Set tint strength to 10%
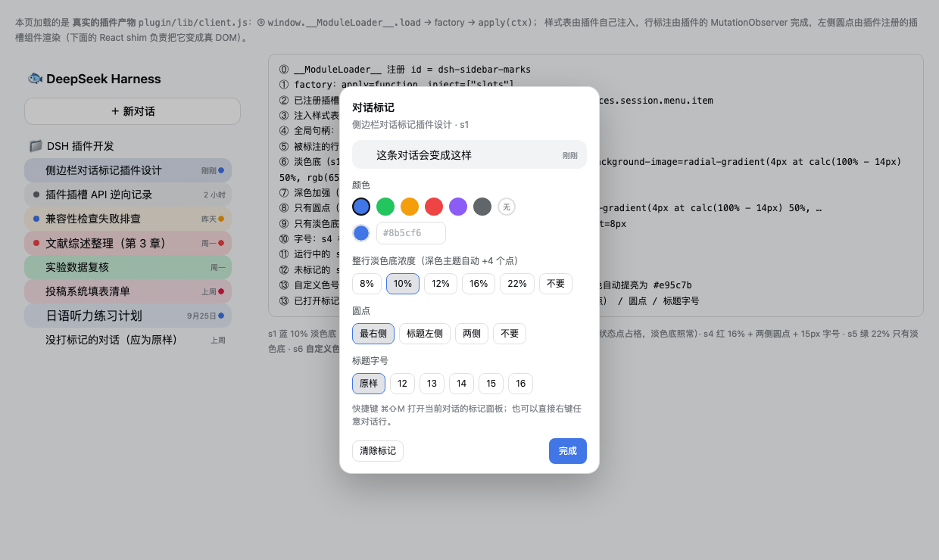The height and width of the screenshot is (560, 939). [x=403, y=284]
